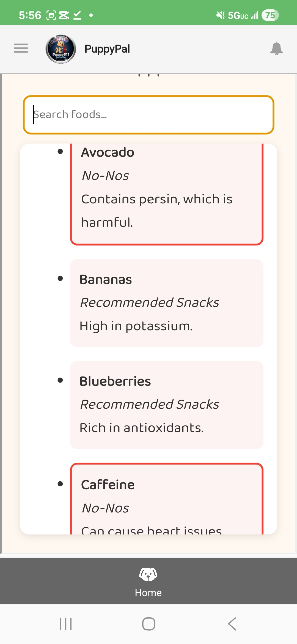Tap the PuppyPal app title
The width and height of the screenshot is (297, 644).
tap(107, 49)
